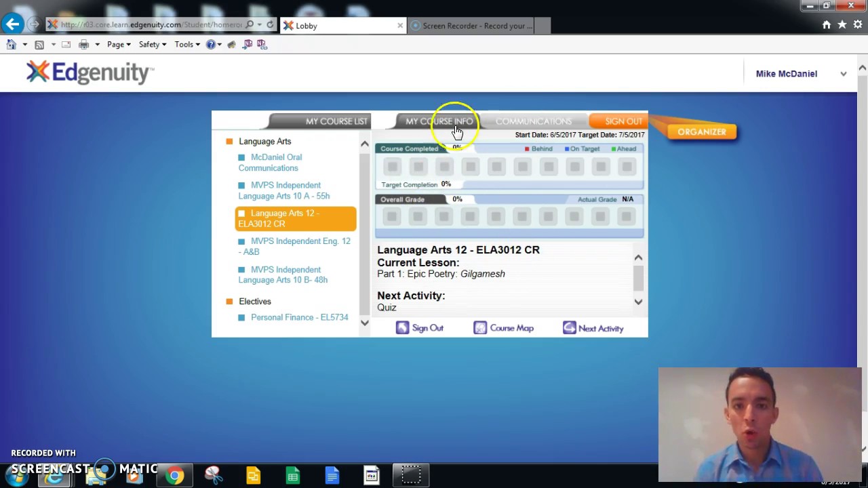
Task: Click the Language Arts category heading
Action: coord(264,142)
